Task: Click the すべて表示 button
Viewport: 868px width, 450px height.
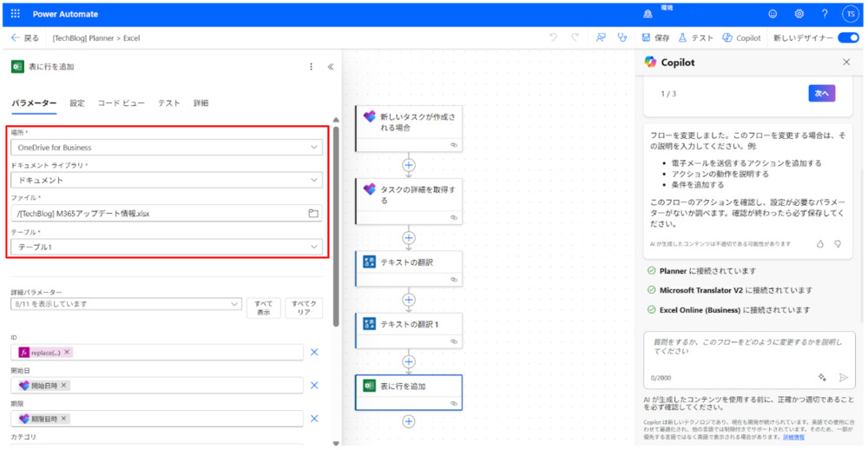Action: [x=264, y=308]
